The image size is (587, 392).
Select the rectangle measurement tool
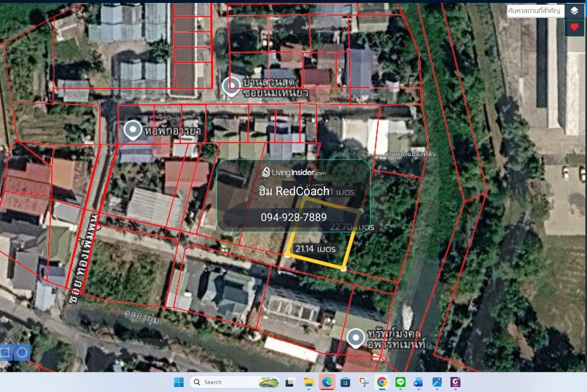point(5,353)
